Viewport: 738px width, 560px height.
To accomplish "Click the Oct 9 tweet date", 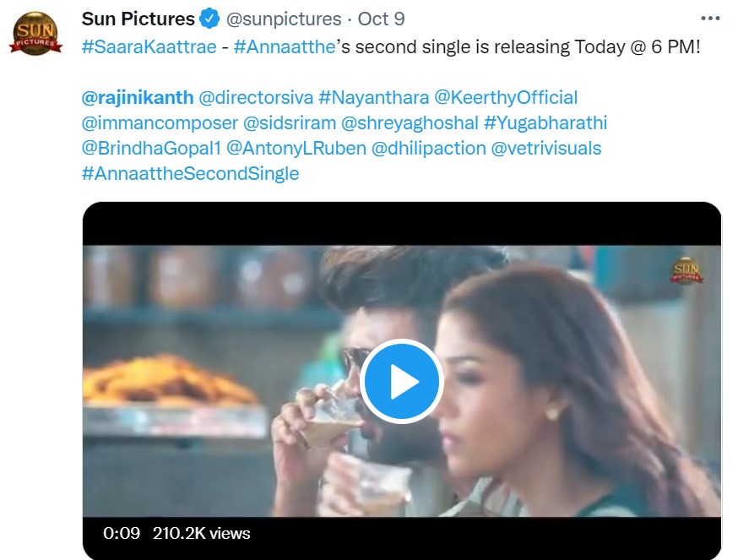I will click(x=381, y=19).
